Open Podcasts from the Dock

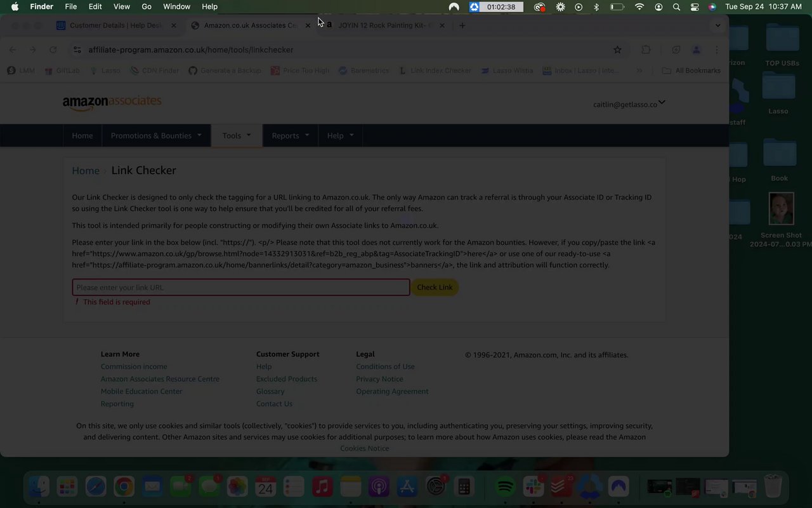(x=379, y=487)
